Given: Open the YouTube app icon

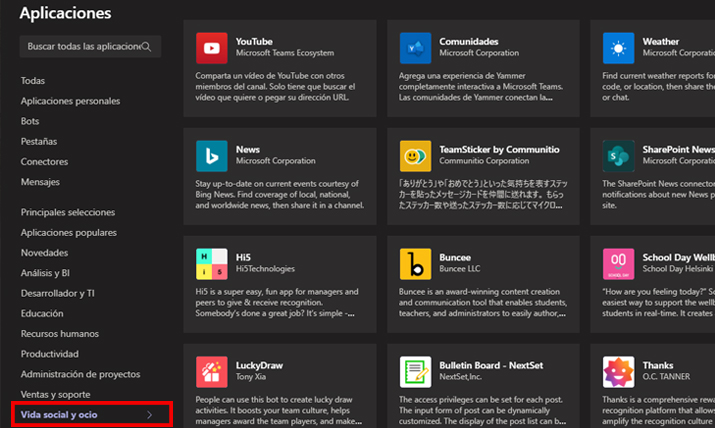Looking at the screenshot, I should tap(212, 48).
